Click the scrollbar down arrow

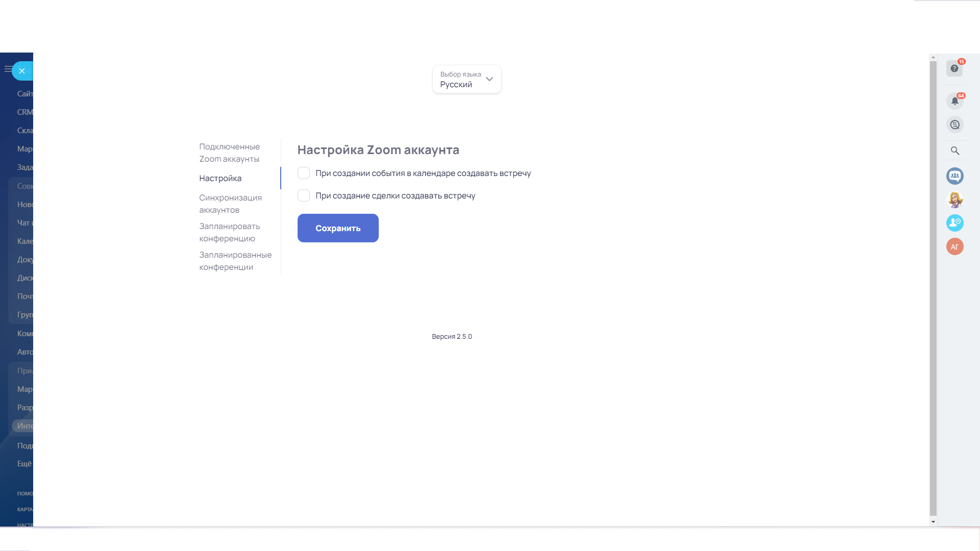click(933, 522)
